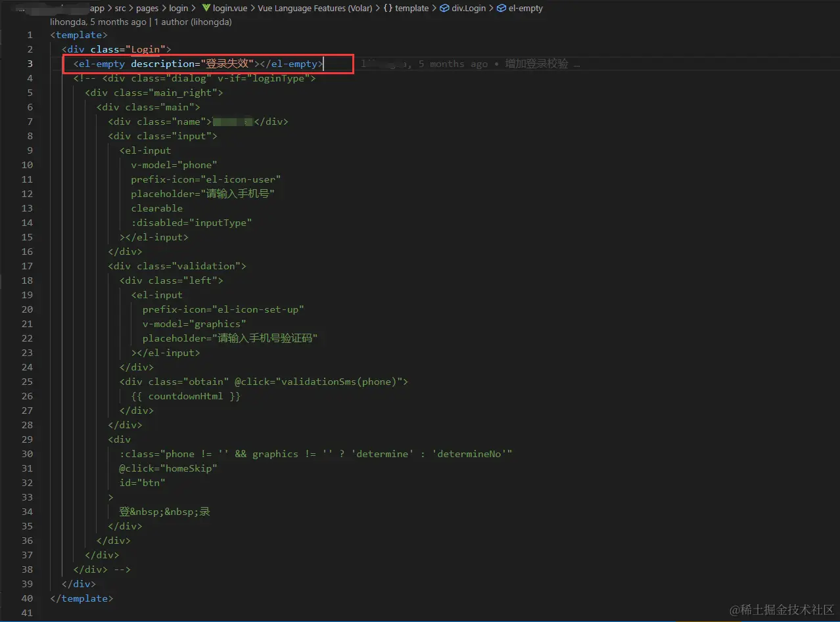840x622 pixels.
Task: Open the 'lihongda, 5 months ago' CodeLens
Action: (98, 22)
